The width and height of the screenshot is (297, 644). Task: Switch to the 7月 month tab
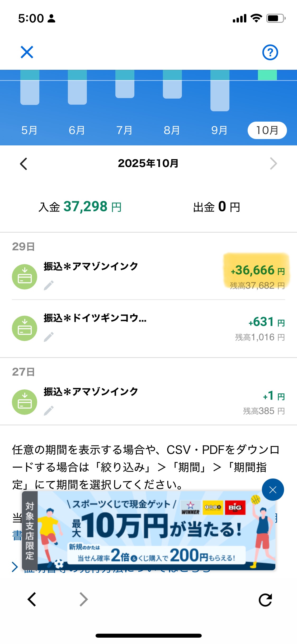click(124, 130)
